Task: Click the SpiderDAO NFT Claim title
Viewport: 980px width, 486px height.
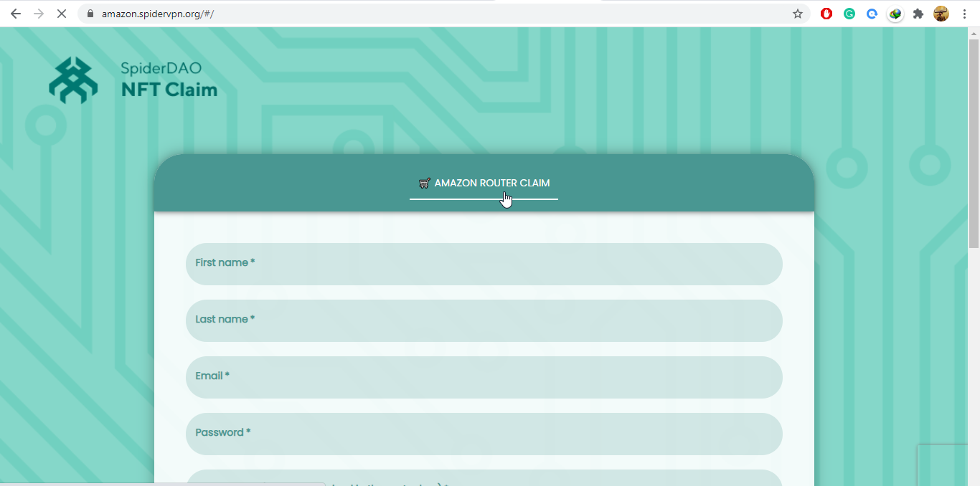Action: pos(169,80)
